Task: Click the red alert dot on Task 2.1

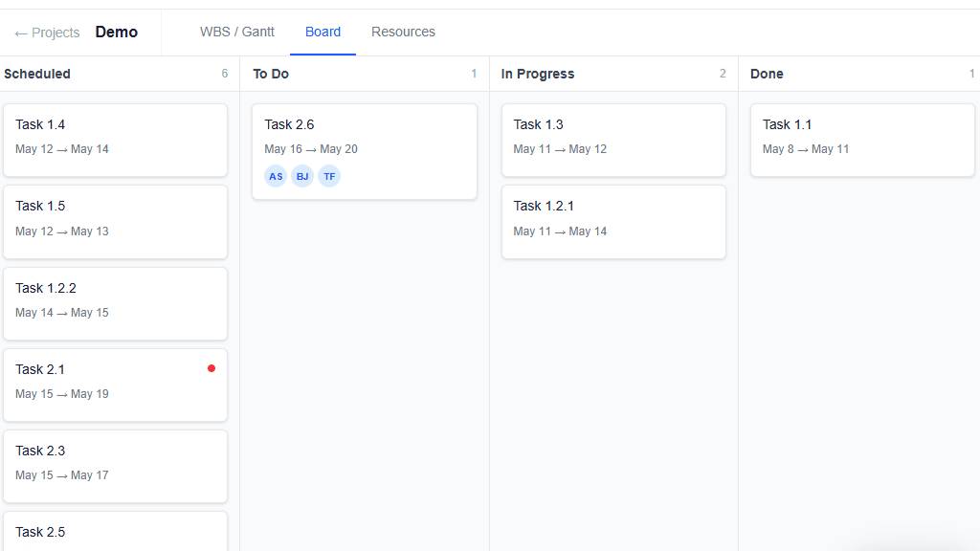Action: 212,368
